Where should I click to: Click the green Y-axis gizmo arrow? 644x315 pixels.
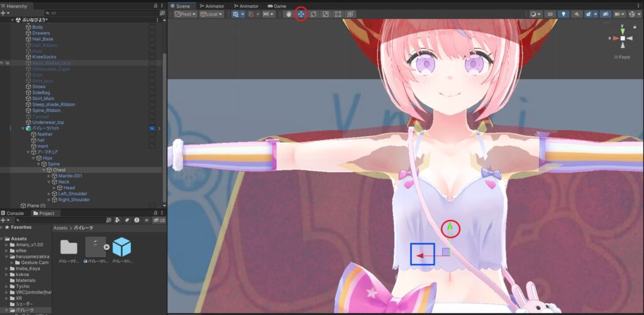450,228
